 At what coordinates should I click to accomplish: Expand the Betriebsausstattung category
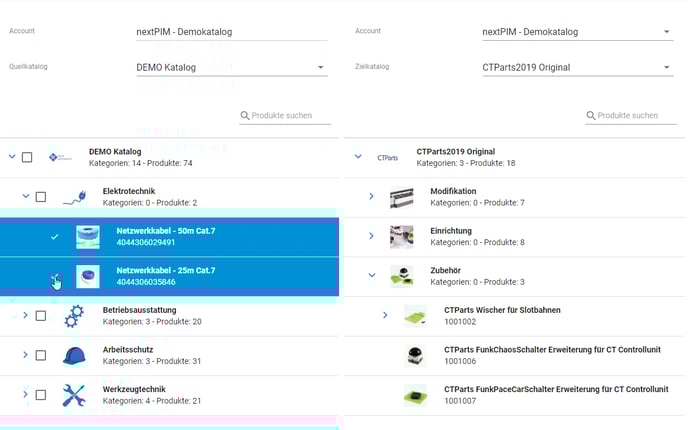coord(25,315)
